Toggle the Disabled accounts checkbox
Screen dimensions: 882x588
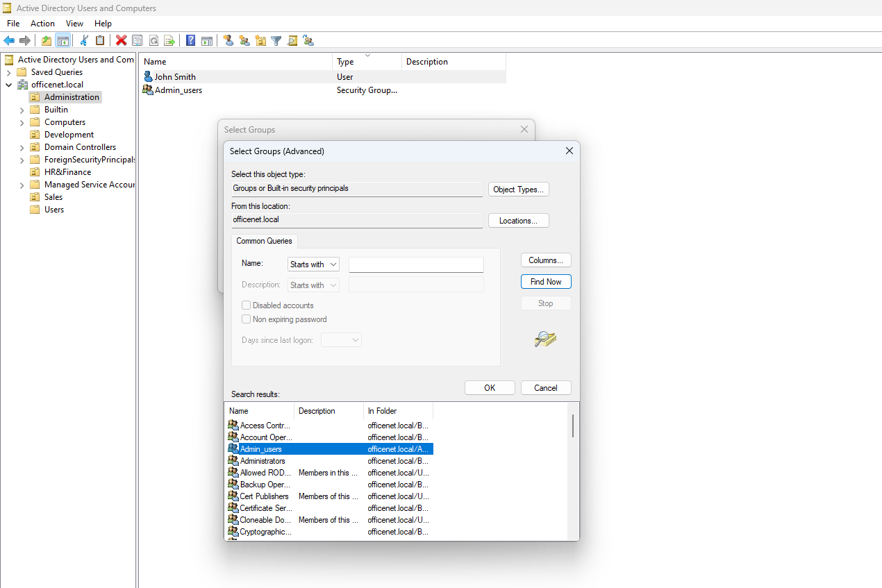pos(246,305)
